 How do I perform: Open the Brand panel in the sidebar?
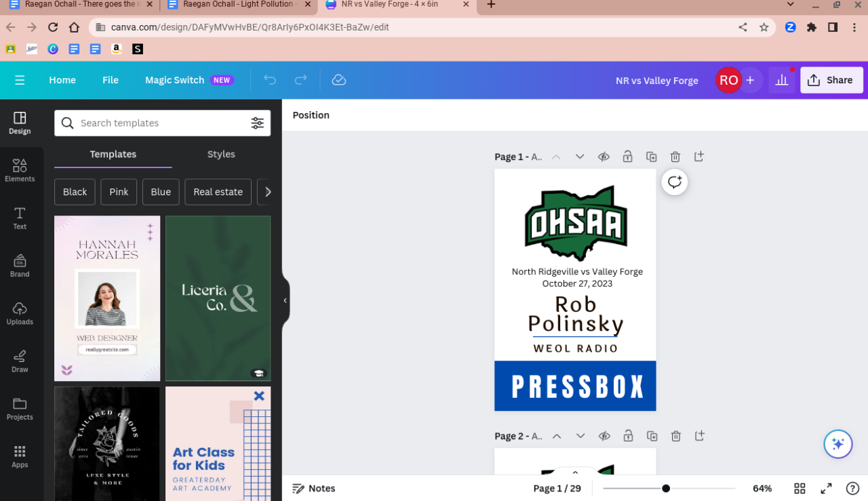coord(20,266)
